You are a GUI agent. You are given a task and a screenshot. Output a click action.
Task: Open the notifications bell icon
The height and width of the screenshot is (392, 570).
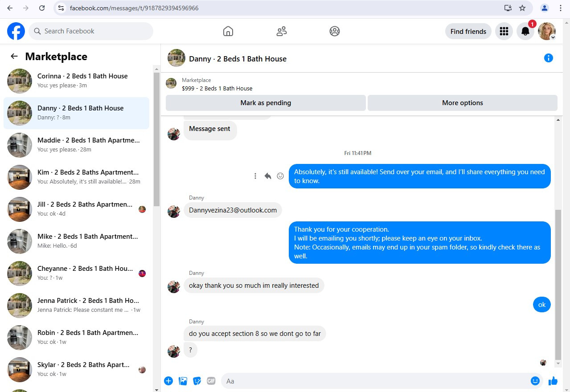point(525,31)
